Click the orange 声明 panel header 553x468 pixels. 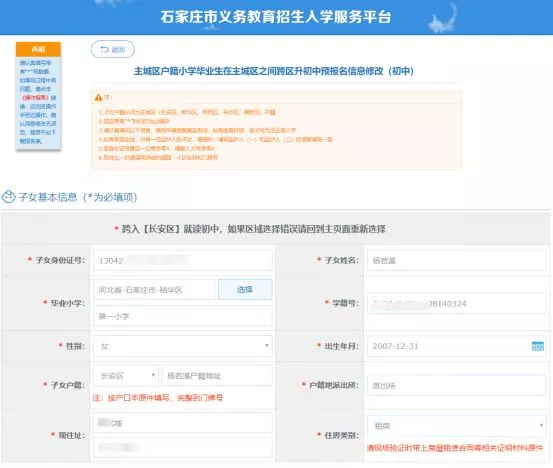tap(38, 49)
